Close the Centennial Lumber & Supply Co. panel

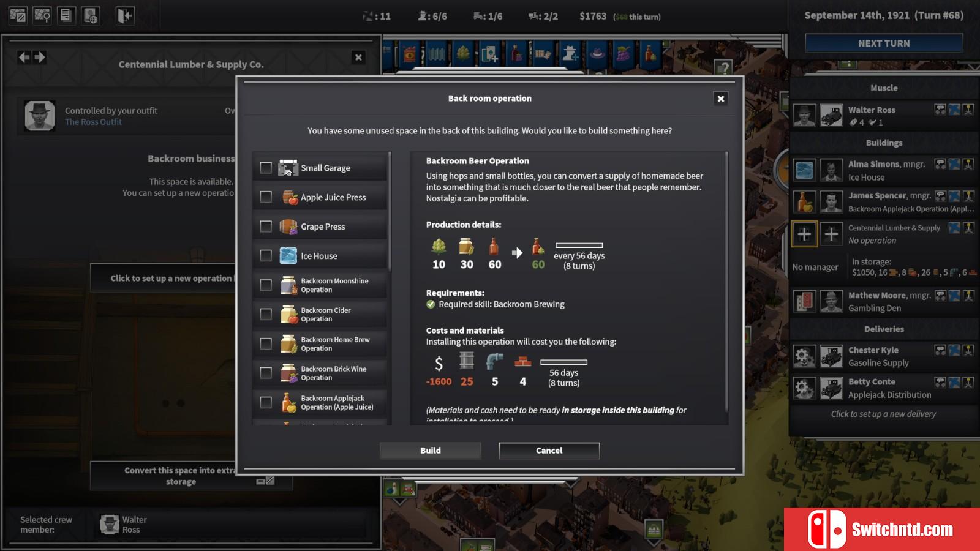pyautogui.click(x=358, y=58)
